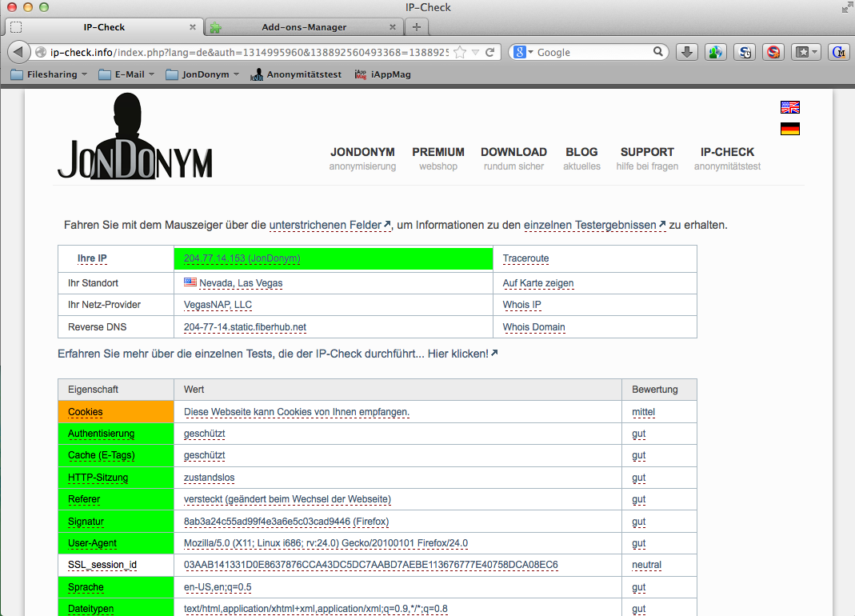This screenshot has height=616, width=855.
Task: Expand the Filesharing bookmarks folder
Action: pyautogui.click(x=49, y=74)
